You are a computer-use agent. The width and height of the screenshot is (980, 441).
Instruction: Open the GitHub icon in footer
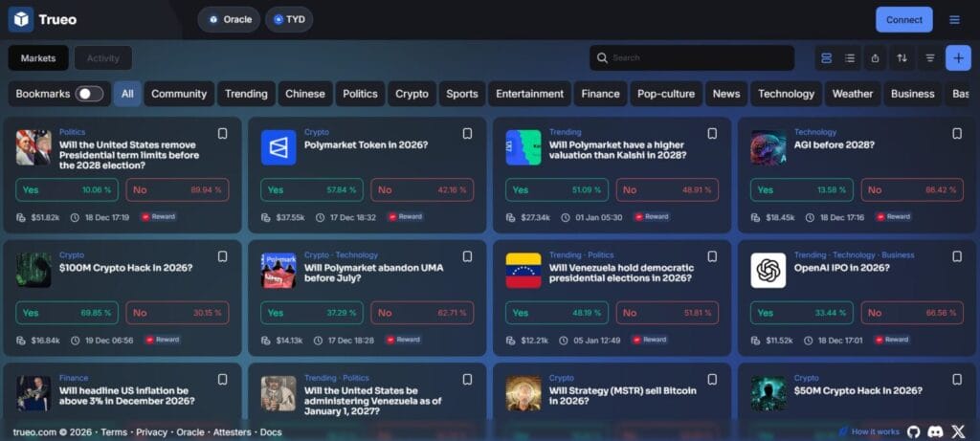914,431
